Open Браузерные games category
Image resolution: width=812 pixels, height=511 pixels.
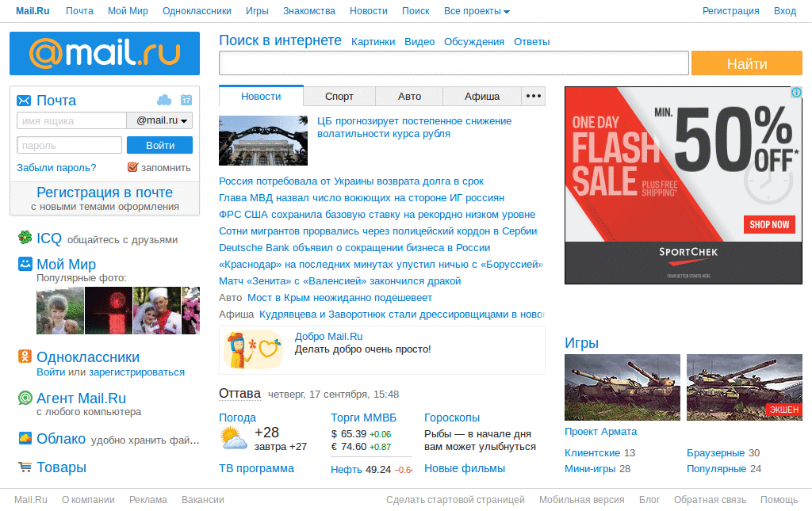(x=716, y=453)
